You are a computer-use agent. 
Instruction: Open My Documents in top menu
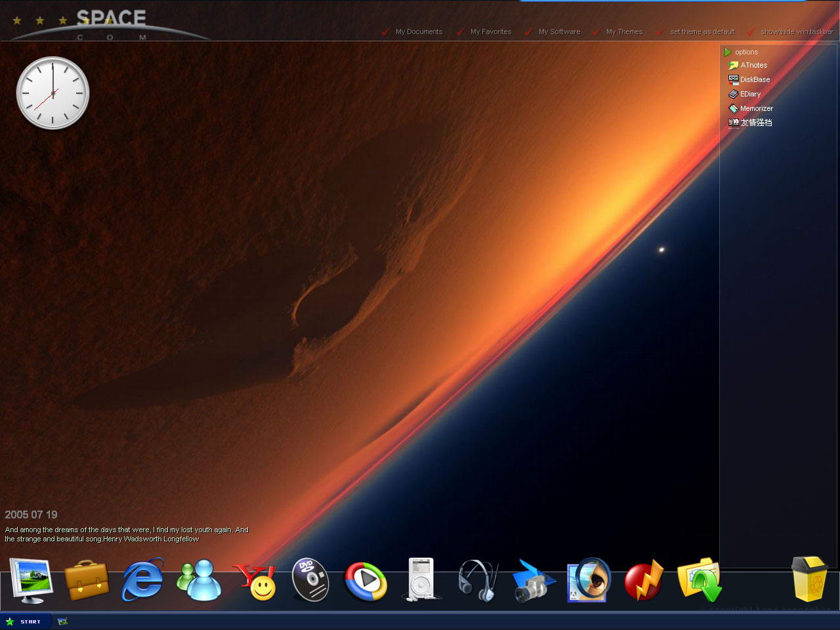pos(419,31)
